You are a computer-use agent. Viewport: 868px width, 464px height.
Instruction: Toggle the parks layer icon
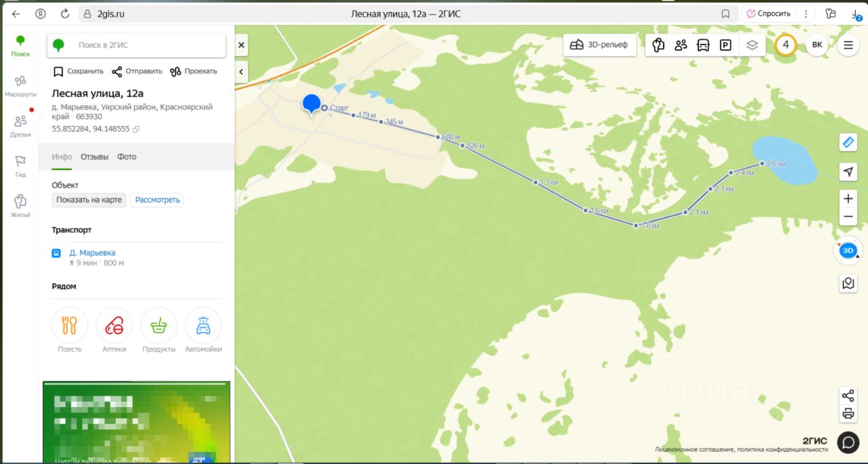[657, 45]
